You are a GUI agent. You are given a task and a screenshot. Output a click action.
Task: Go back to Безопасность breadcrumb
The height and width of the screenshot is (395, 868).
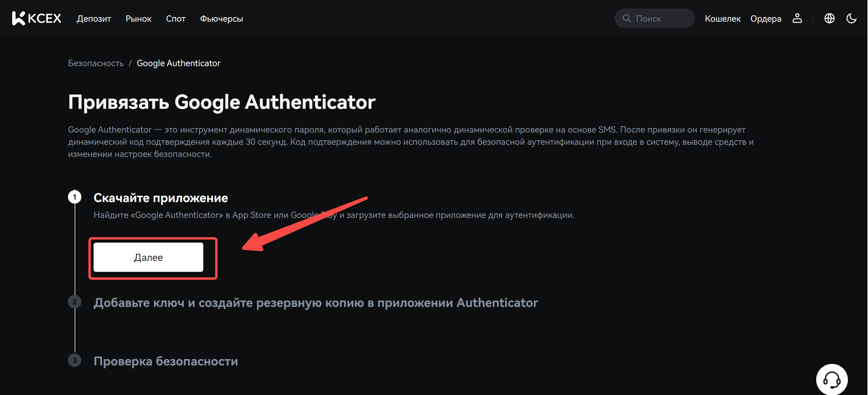pos(96,63)
